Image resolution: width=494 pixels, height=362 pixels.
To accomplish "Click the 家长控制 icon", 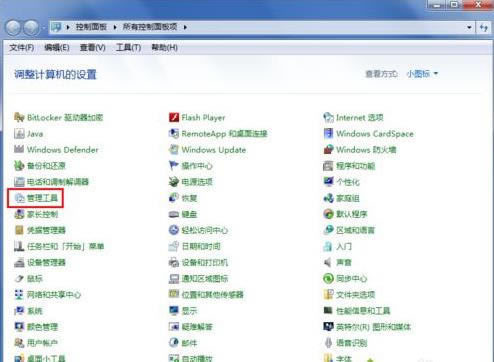I will pos(19,214).
